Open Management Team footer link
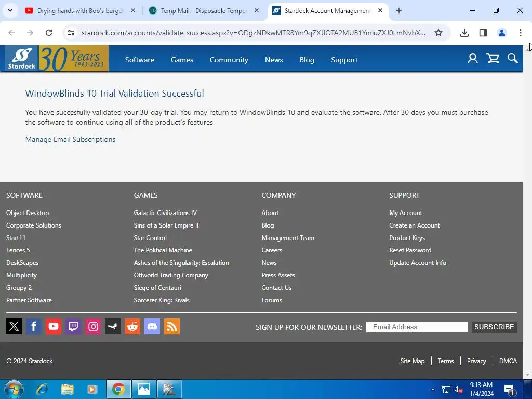The height and width of the screenshot is (399, 532). click(288, 238)
